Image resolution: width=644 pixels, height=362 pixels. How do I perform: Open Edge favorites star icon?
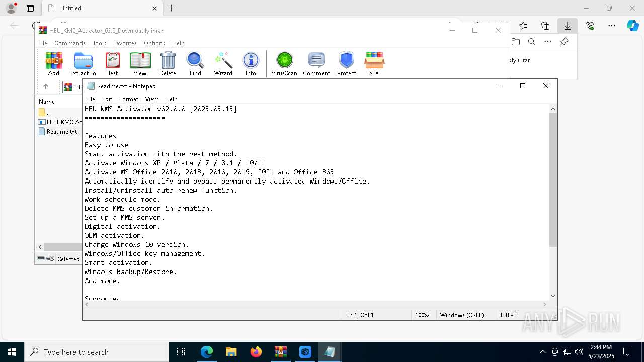pyautogui.click(x=523, y=26)
